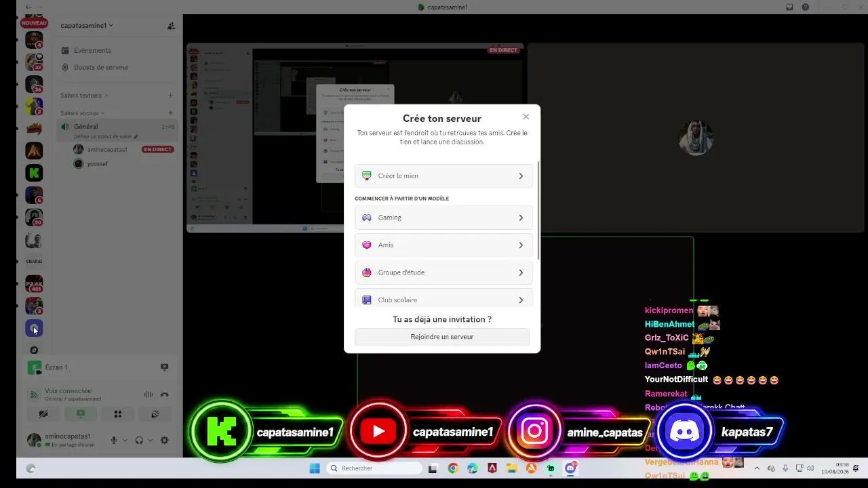This screenshot has height=488, width=868.
Task: Click the invite members icon
Action: point(171,26)
